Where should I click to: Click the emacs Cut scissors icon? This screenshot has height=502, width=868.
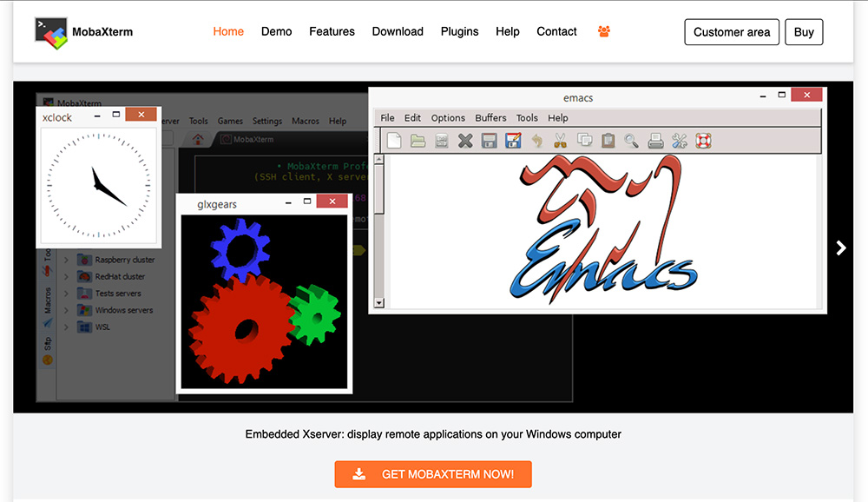pyautogui.click(x=560, y=141)
